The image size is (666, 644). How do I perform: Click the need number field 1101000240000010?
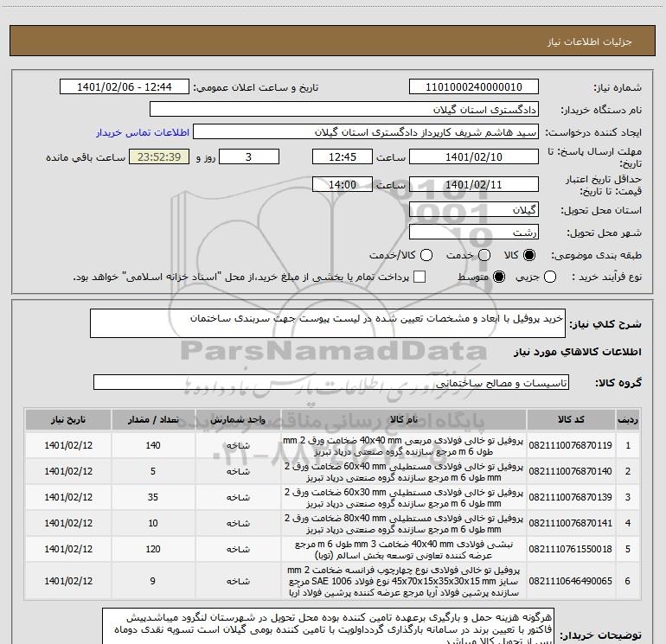coord(474,87)
